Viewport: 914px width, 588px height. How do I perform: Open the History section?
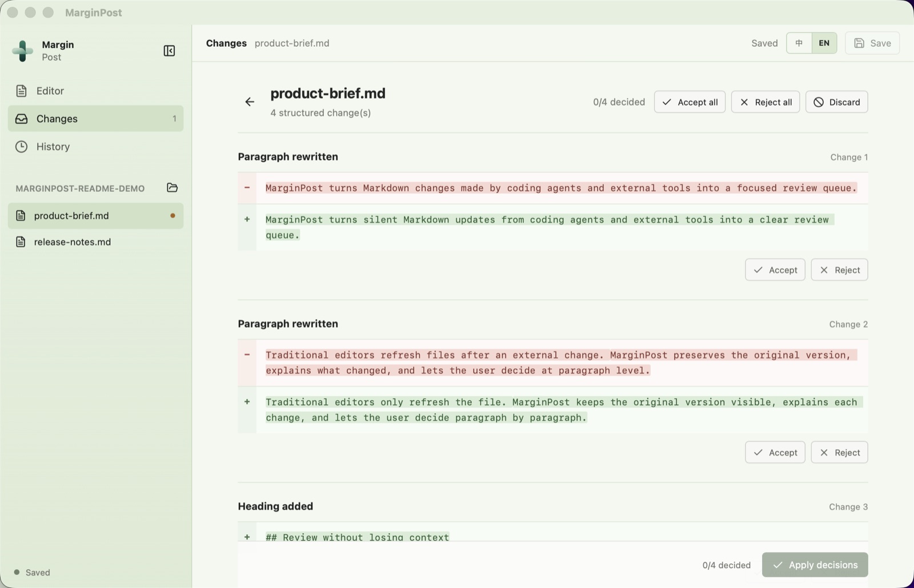[95, 147]
